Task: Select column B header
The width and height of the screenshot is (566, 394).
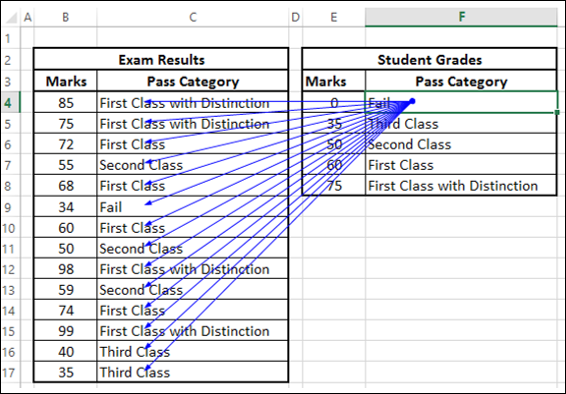Action: (65, 17)
